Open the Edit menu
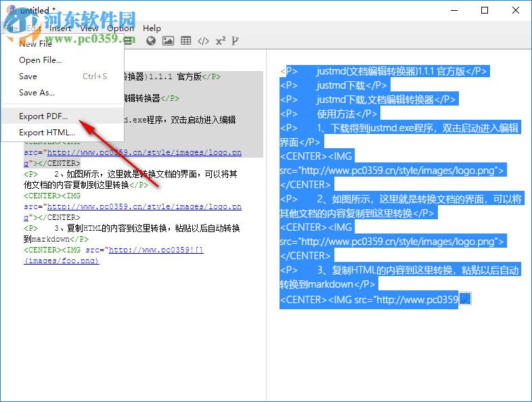Image resolution: width=532 pixels, height=402 pixels. coord(34,28)
